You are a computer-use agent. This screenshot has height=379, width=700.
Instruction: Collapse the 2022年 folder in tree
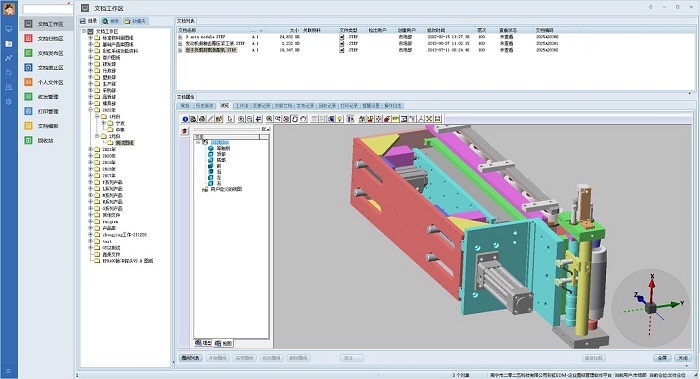91,110
